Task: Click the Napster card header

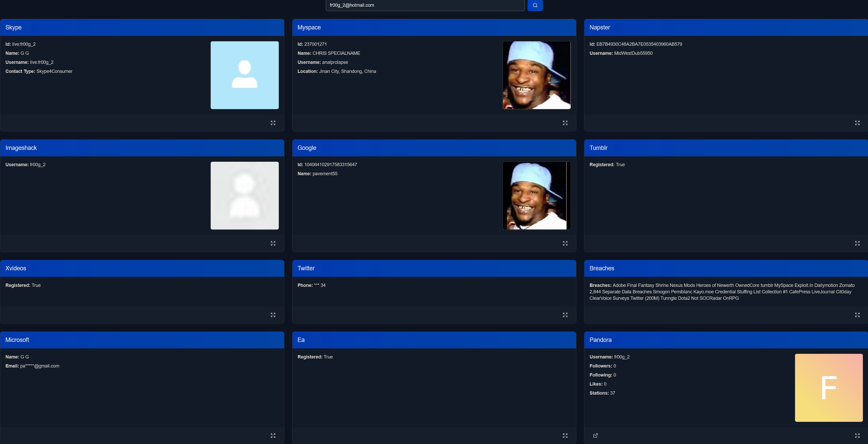Action: pyautogui.click(x=726, y=27)
